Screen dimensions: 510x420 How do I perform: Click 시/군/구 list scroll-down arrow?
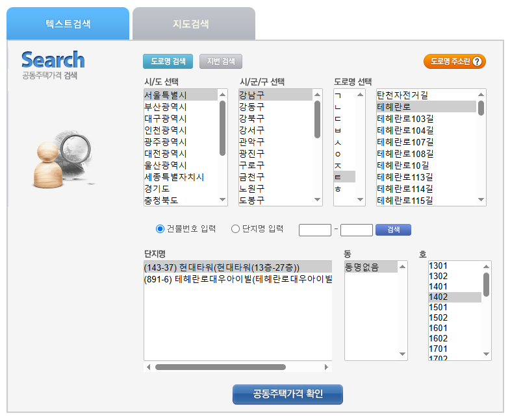(318, 199)
